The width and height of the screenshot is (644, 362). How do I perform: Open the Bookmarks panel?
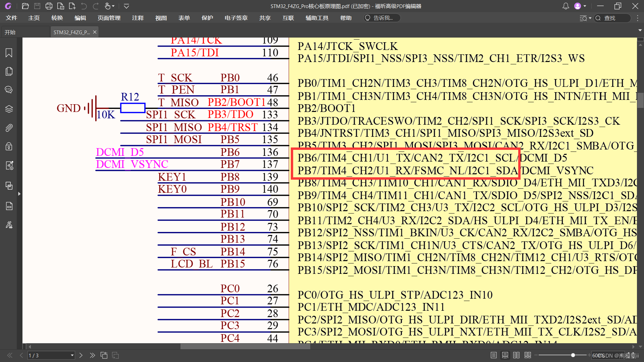(x=9, y=53)
